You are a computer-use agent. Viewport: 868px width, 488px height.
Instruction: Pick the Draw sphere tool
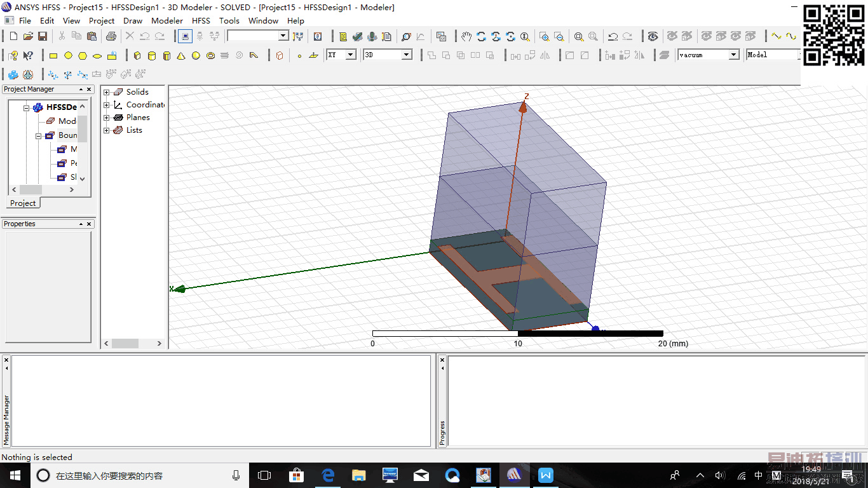point(196,56)
